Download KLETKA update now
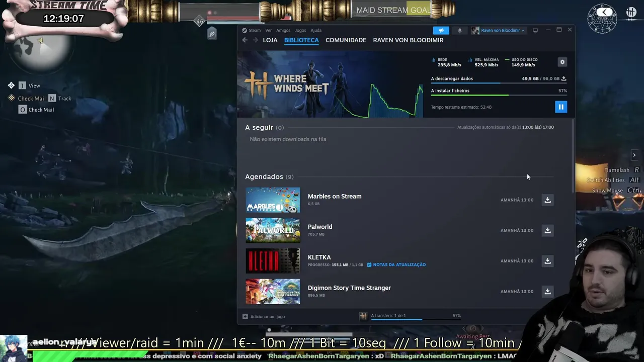644x362 pixels. tap(547, 261)
